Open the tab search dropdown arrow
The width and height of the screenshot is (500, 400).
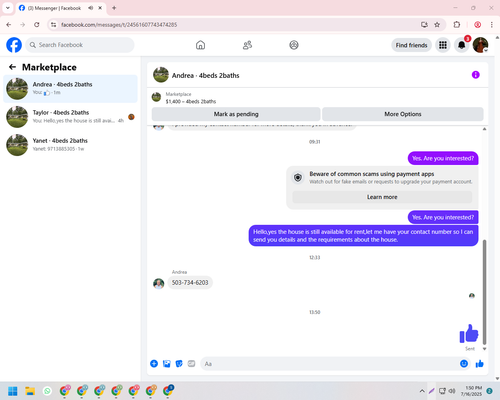pyautogui.click(x=8, y=8)
